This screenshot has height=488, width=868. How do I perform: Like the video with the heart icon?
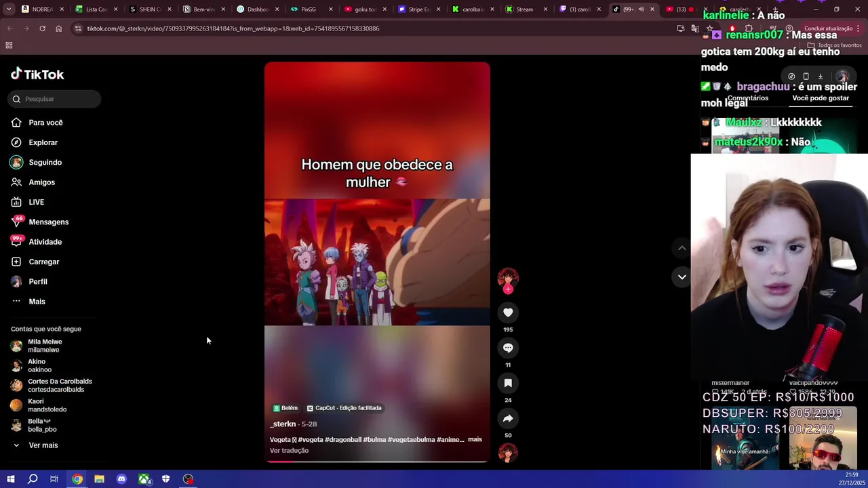(508, 312)
